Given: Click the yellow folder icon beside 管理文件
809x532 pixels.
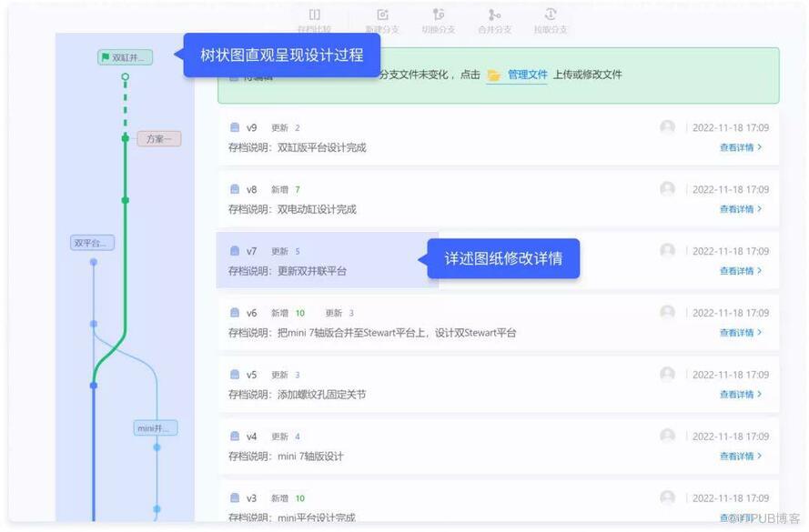Looking at the screenshot, I should [x=493, y=75].
